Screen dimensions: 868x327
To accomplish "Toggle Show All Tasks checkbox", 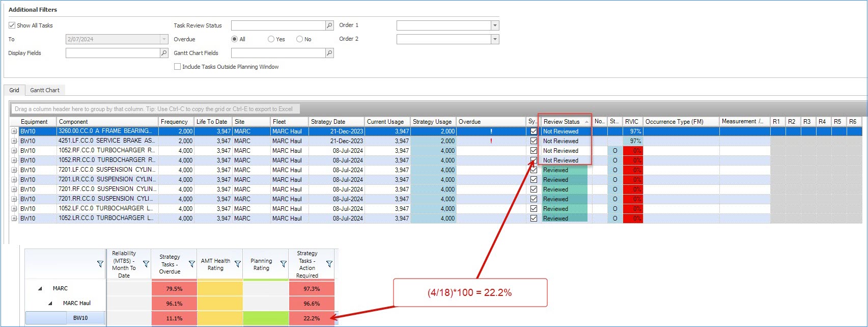I will (12, 25).
